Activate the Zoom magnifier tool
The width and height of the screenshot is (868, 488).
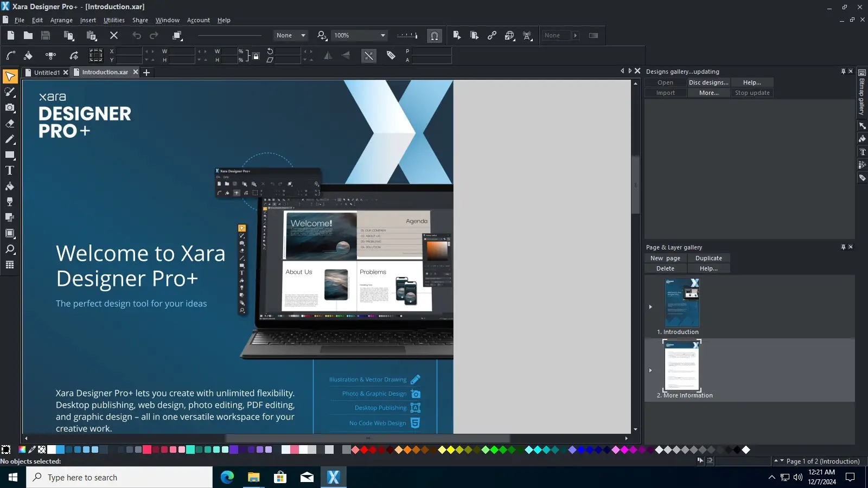coord(10,249)
